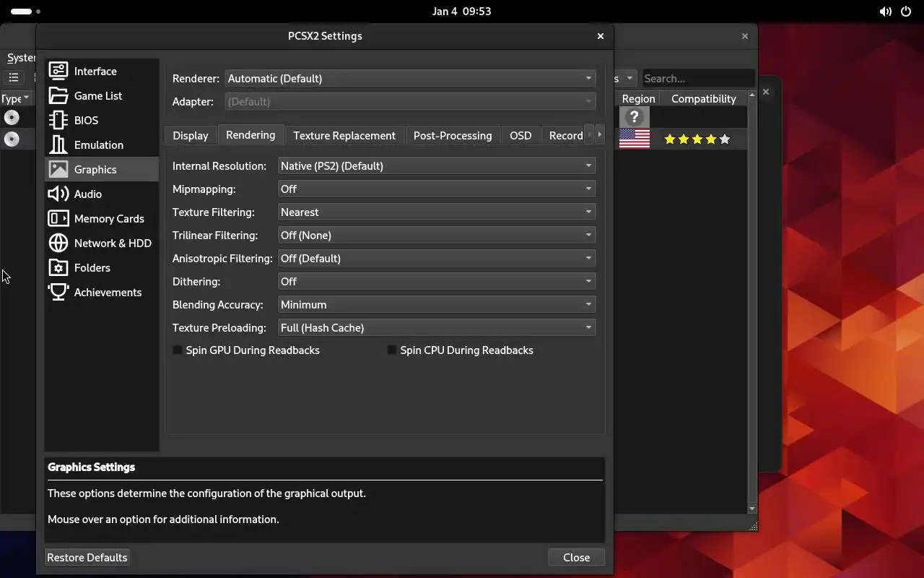
Task: Click the Search field in main window
Action: (x=697, y=78)
